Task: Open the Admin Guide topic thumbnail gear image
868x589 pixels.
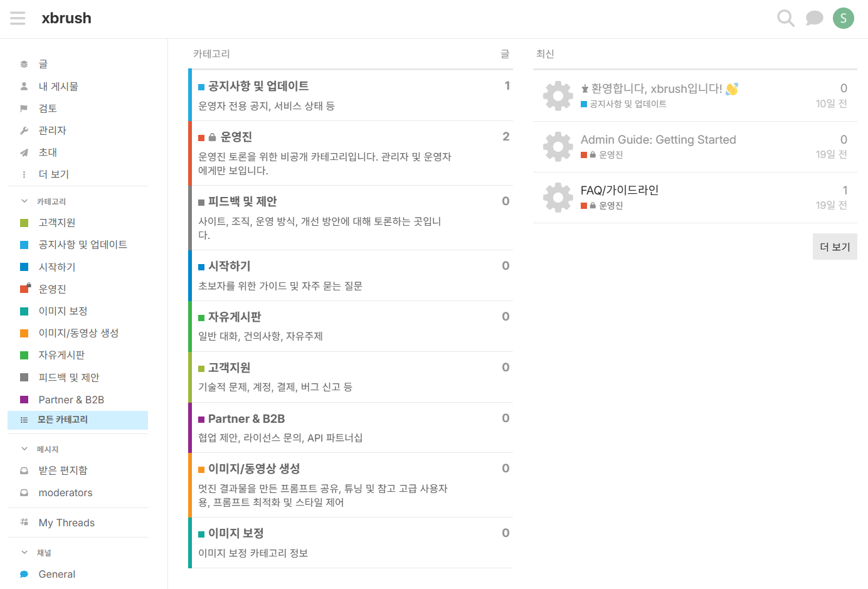Action: click(x=558, y=146)
